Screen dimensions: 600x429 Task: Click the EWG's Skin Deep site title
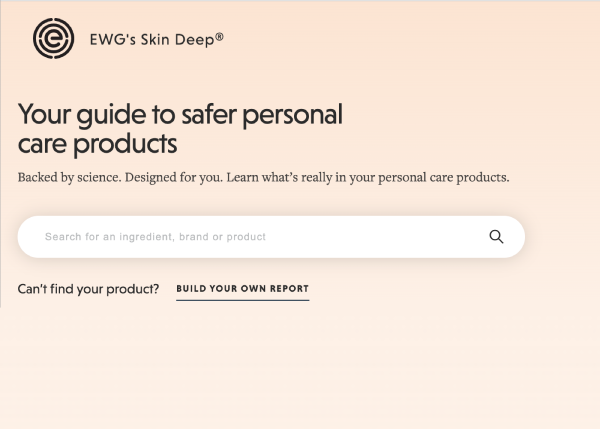154,40
